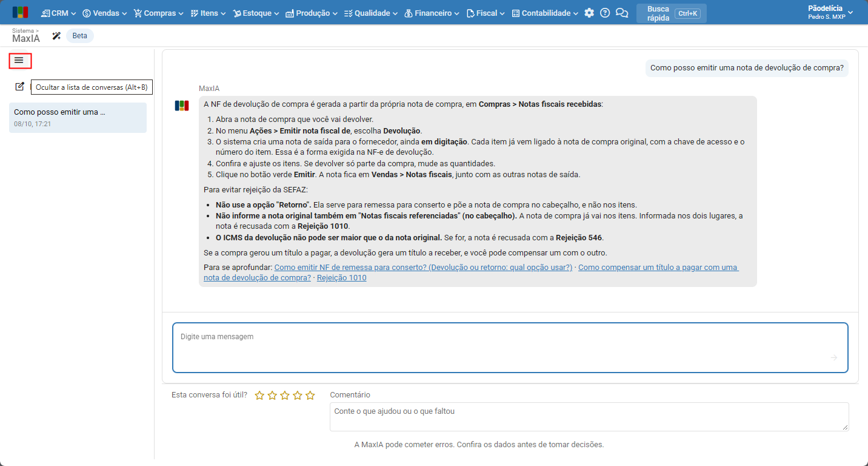Screen dimensions: 868x466
Task: Click the MaxIA avatar icon beside the answer
Action: (182, 106)
